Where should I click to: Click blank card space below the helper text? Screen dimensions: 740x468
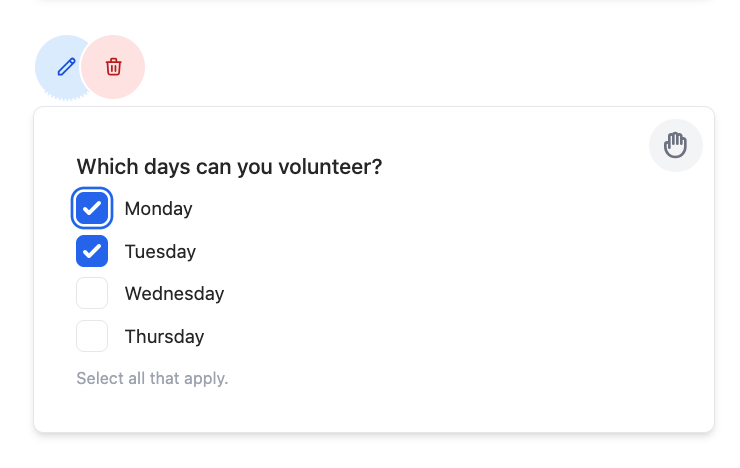click(x=374, y=410)
